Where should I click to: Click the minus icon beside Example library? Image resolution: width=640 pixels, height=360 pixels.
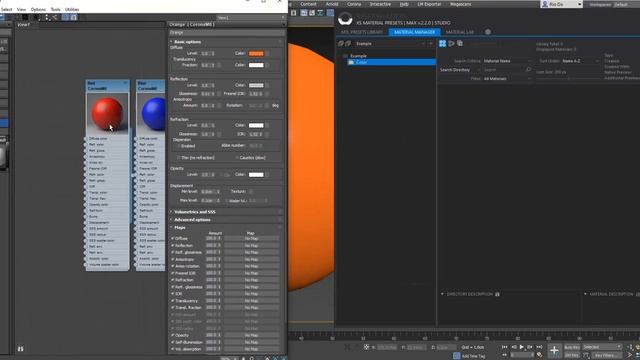pyautogui.click(x=423, y=43)
